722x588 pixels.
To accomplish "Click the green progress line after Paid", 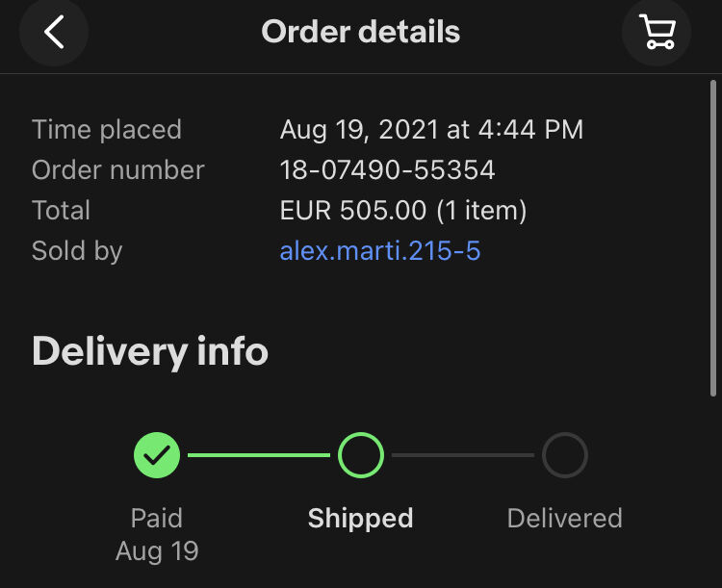I will pos(258,455).
